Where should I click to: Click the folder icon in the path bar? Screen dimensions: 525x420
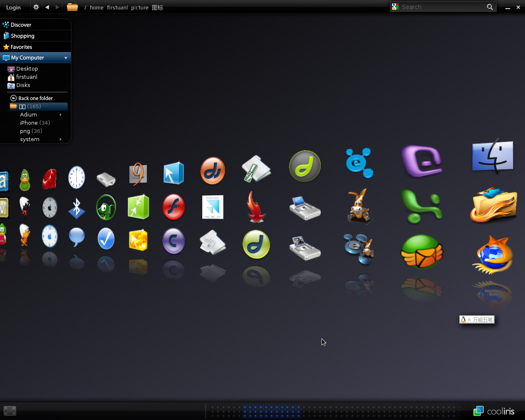[x=72, y=7]
